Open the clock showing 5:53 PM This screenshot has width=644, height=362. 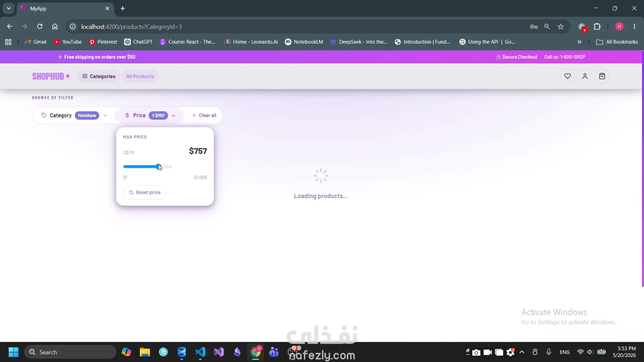(x=624, y=352)
